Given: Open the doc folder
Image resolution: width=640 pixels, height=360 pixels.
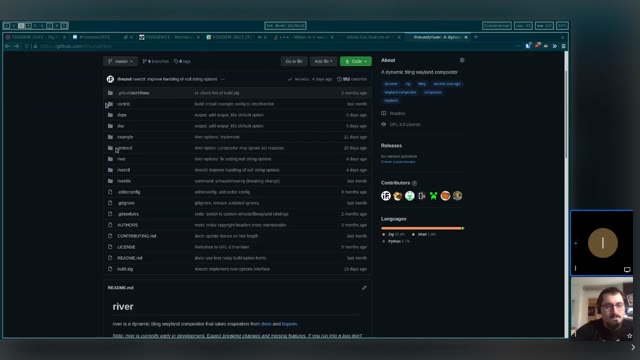Looking at the screenshot, I should click(121, 126).
